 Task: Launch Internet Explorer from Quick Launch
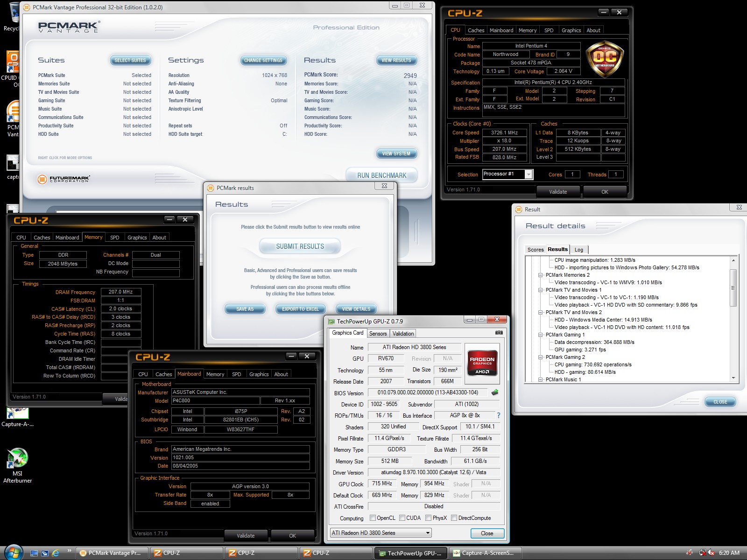[x=56, y=553]
